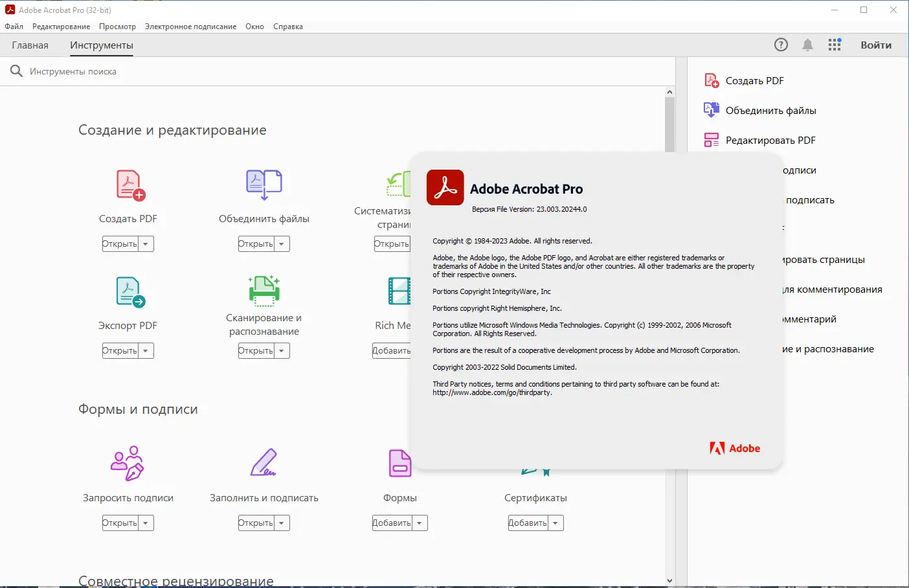Switch to the Главная tab
The width and height of the screenshot is (909, 588).
pyautogui.click(x=30, y=45)
